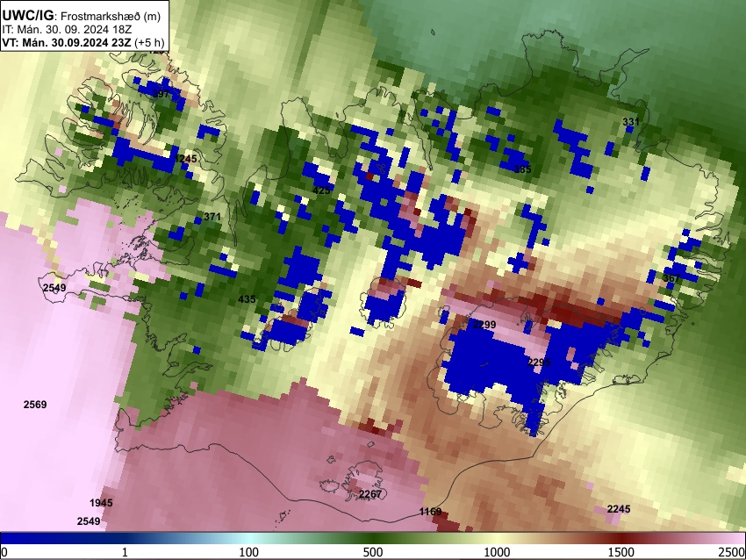Click the 0 tick on the color scale
This screenshot has width=746, height=560.
tap(4, 552)
